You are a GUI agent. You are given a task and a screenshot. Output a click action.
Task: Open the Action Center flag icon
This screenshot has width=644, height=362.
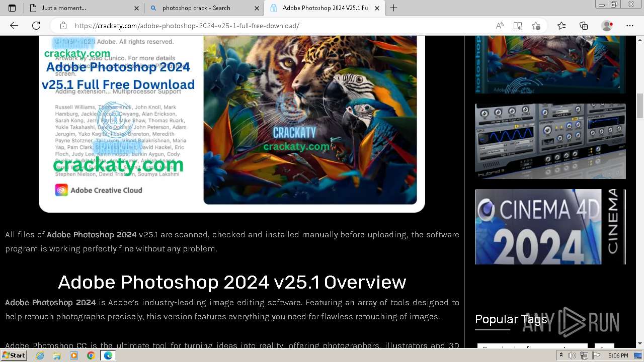pyautogui.click(x=596, y=355)
